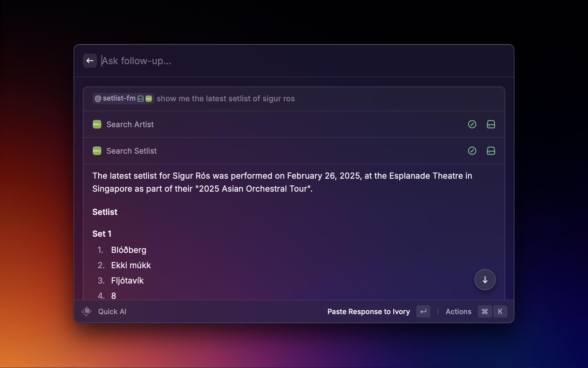Click the Quick AI sparkle icon
This screenshot has height=368, width=588.
[86, 311]
